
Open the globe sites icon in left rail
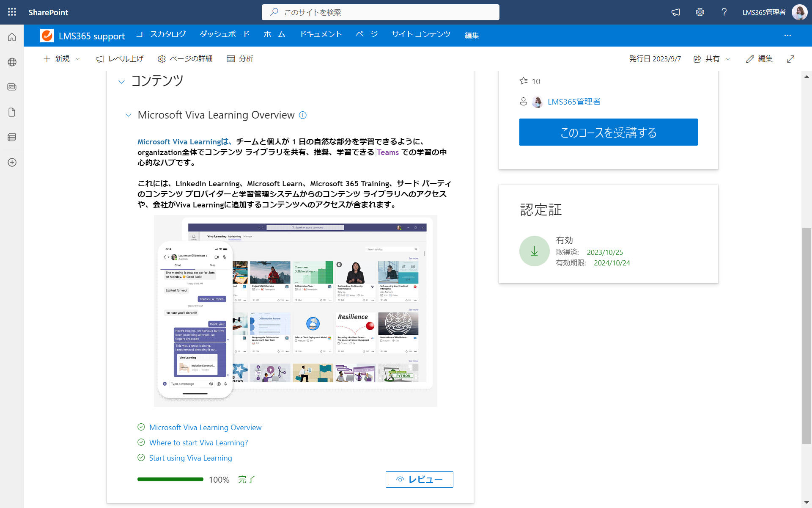12,62
